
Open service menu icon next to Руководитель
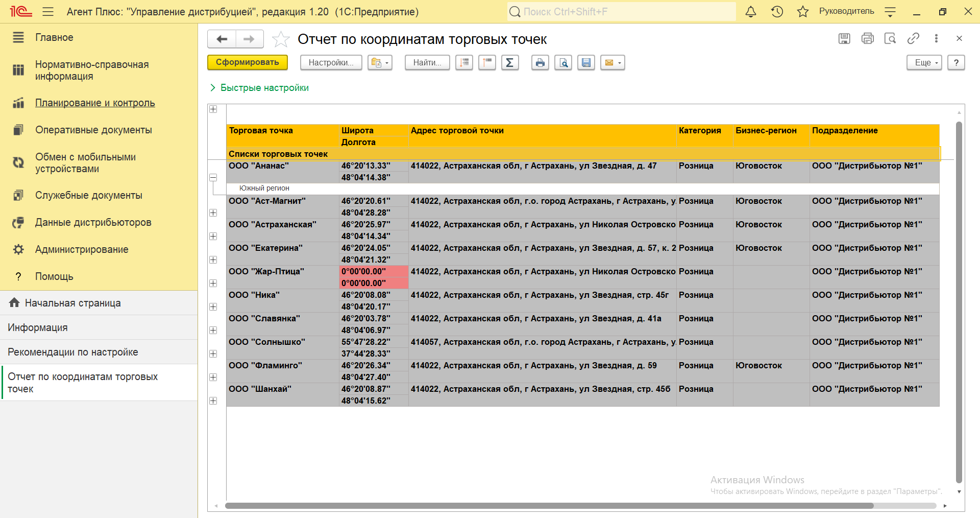(x=890, y=11)
